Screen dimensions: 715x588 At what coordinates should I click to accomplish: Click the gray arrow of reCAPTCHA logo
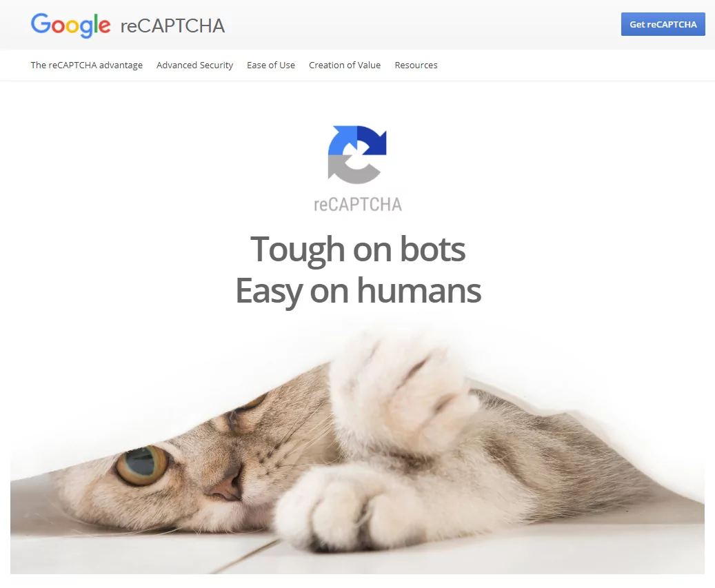(352, 170)
